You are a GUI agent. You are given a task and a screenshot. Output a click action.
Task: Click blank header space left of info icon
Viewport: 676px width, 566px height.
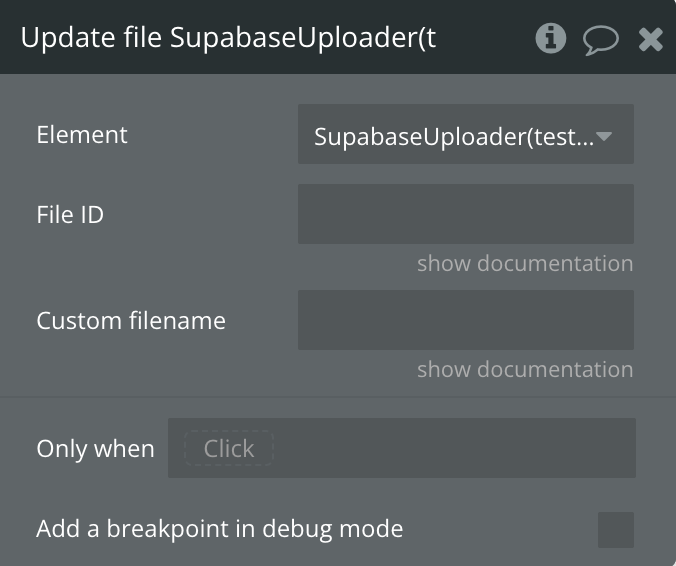(485, 39)
